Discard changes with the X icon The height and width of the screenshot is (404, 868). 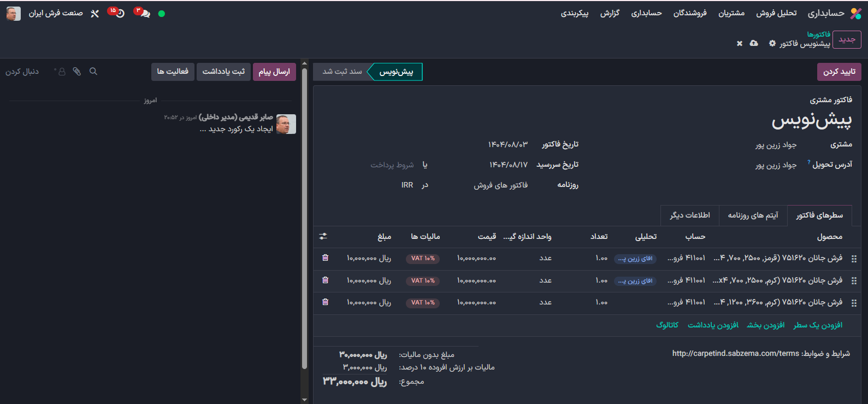740,43
